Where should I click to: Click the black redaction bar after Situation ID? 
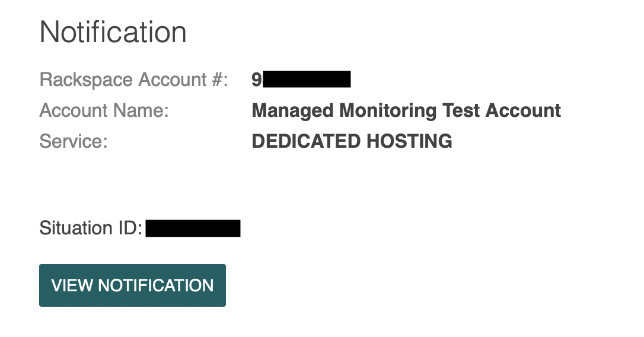[x=193, y=228]
